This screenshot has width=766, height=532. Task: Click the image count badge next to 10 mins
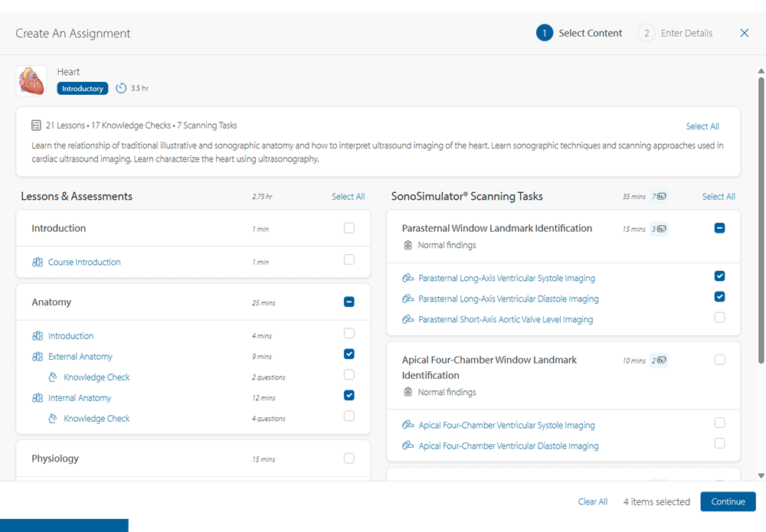click(x=660, y=361)
